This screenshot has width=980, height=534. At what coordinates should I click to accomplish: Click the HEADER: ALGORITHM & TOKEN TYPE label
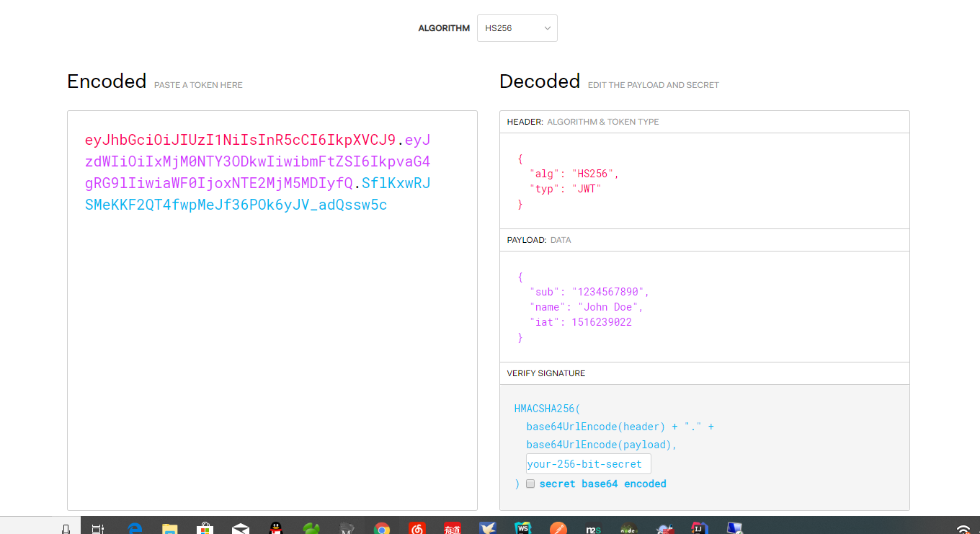(583, 122)
